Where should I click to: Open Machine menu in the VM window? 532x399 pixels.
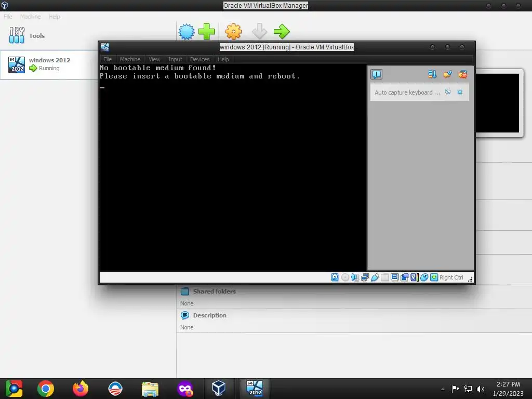[x=130, y=59]
